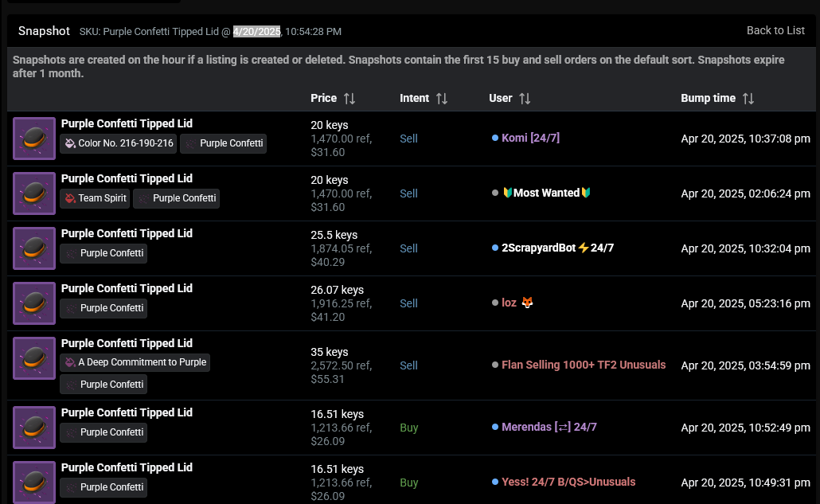
Task: Click Buy intent in Merendas row
Action: point(409,428)
